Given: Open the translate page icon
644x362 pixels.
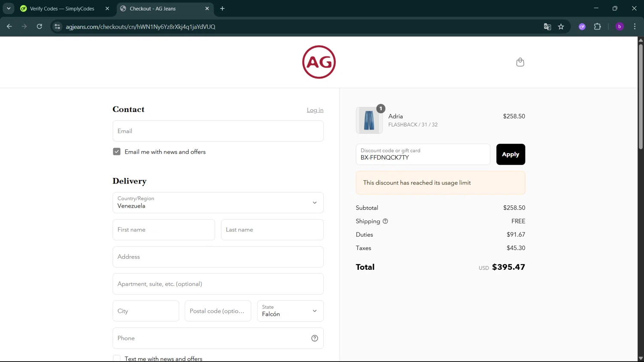Looking at the screenshot, I should [547, 27].
